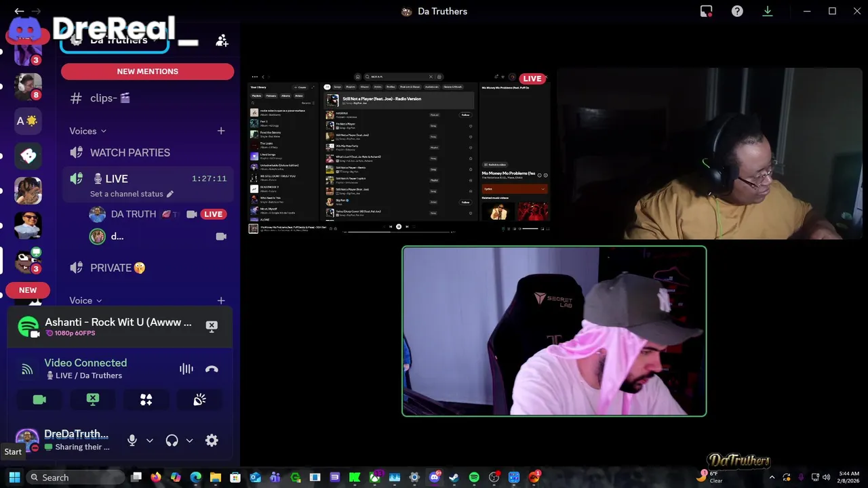Click camera icon next to DA TRUTH
Viewport: 868px width, 488px height.
192,214
